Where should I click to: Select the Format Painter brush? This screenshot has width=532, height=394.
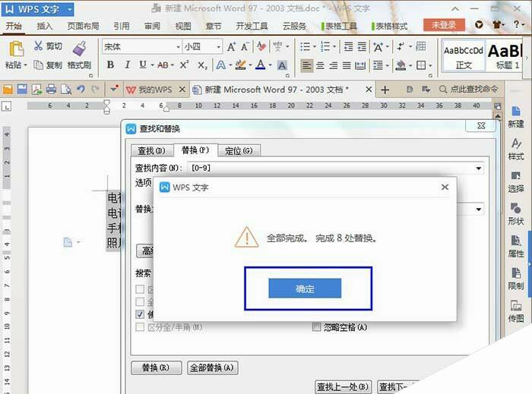tap(79, 49)
